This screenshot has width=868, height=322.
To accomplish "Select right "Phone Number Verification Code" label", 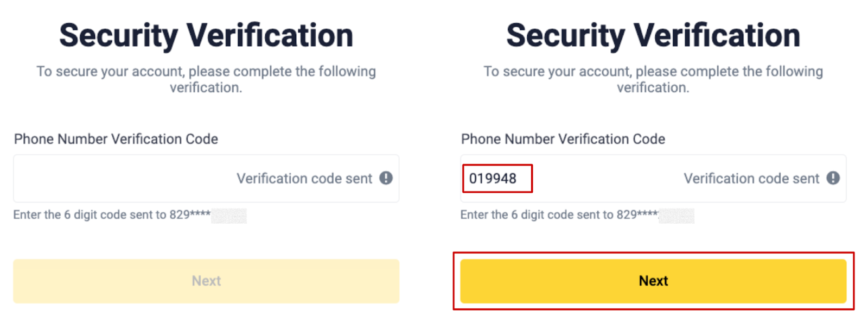I will point(563,139).
